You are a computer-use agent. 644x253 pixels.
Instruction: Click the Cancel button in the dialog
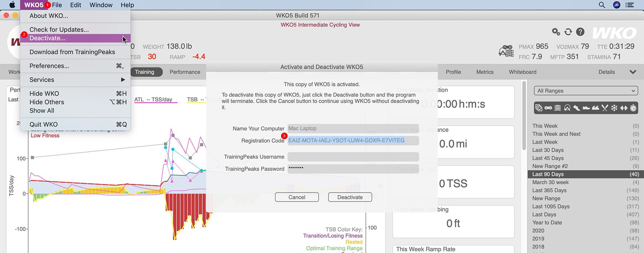click(297, 197)
